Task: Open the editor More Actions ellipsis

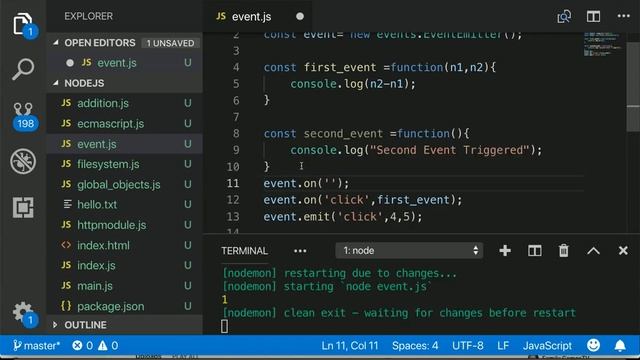Action: click(x=623, y=16)
